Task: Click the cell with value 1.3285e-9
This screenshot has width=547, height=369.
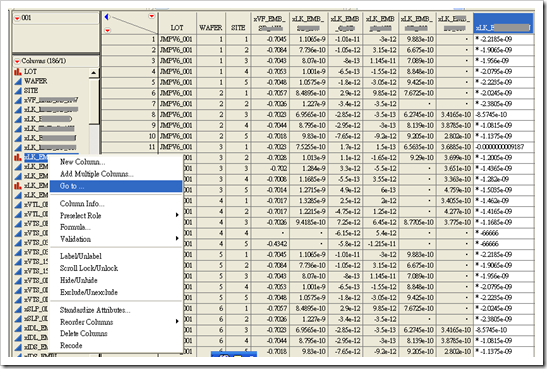Action: [x=308, y=201]
